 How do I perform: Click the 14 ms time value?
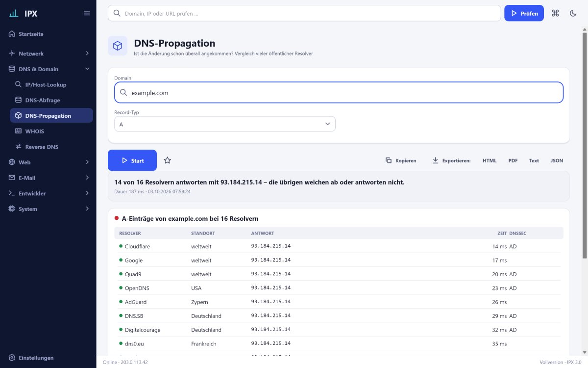click(x=499, y=246)
